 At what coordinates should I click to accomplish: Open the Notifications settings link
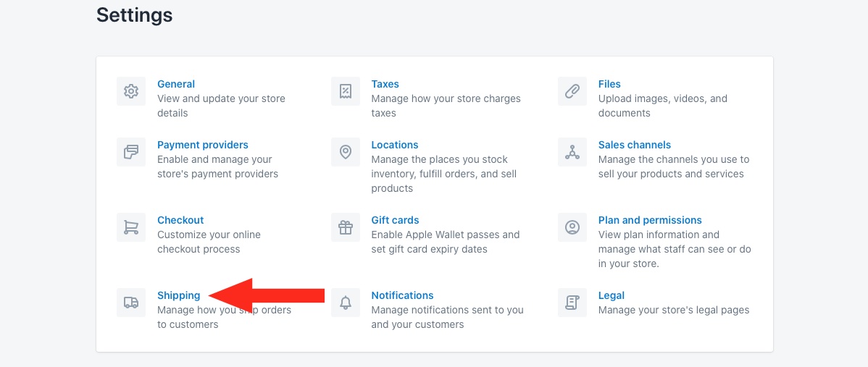tap(402, 295)
